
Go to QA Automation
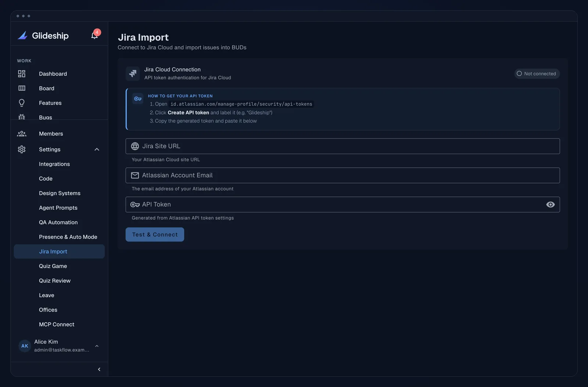(59, 222)
